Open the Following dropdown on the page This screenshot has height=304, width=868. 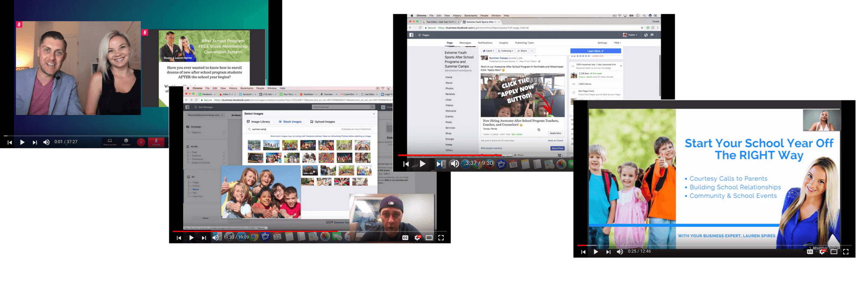pyautogui.click(x=506, y=51)
